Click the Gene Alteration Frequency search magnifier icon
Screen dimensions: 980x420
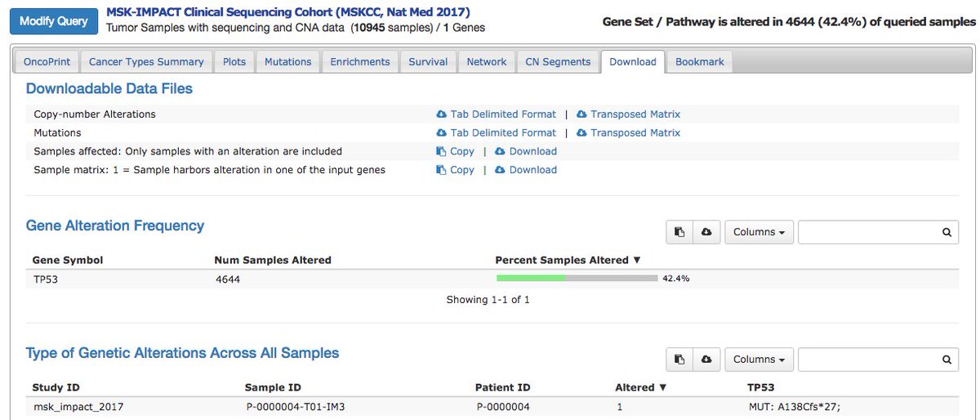pyautogui.click(x=947, y=232)
